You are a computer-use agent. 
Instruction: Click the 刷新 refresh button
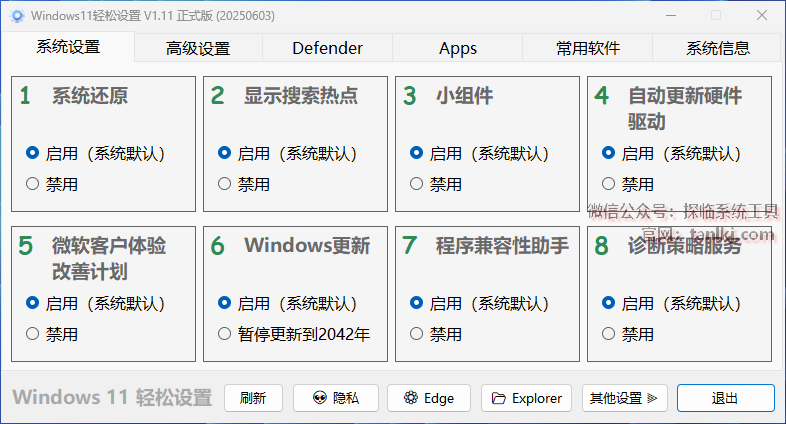[253, 398]
